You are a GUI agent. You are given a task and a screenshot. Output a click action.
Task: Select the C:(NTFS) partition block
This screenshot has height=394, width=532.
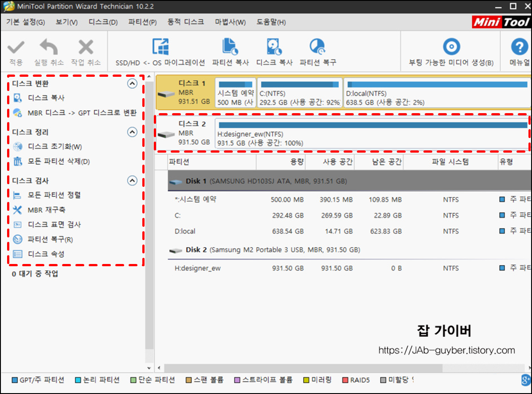(300, 93)
